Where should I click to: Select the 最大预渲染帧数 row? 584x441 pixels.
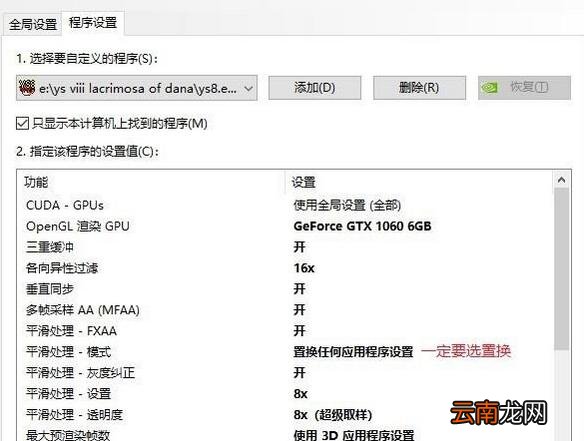tap(285, 434)
